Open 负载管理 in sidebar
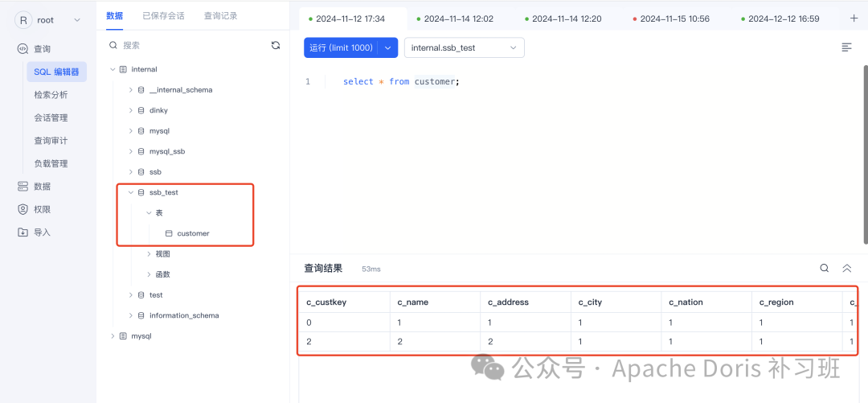This screenshot has width=868, height=403. click(51, 163)
